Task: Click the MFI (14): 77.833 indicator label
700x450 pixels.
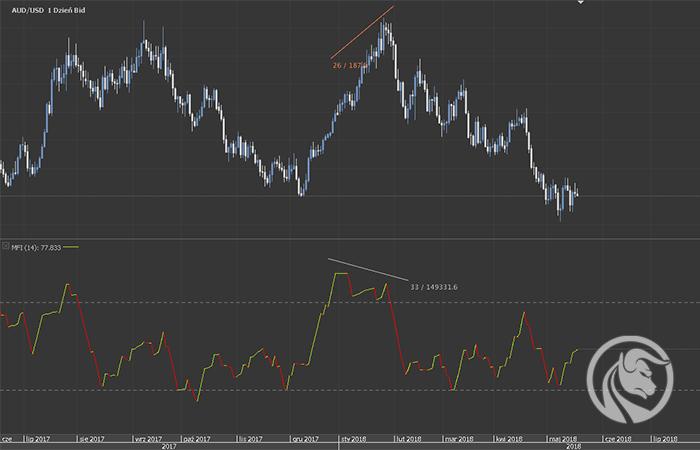Action: pyautogui.click(x=36, y=247)
